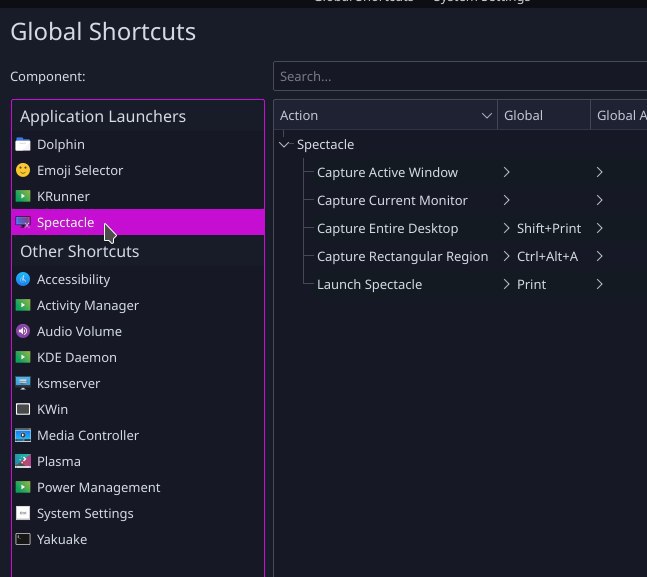Focus the Search shortcuts field

coord(460,76)
